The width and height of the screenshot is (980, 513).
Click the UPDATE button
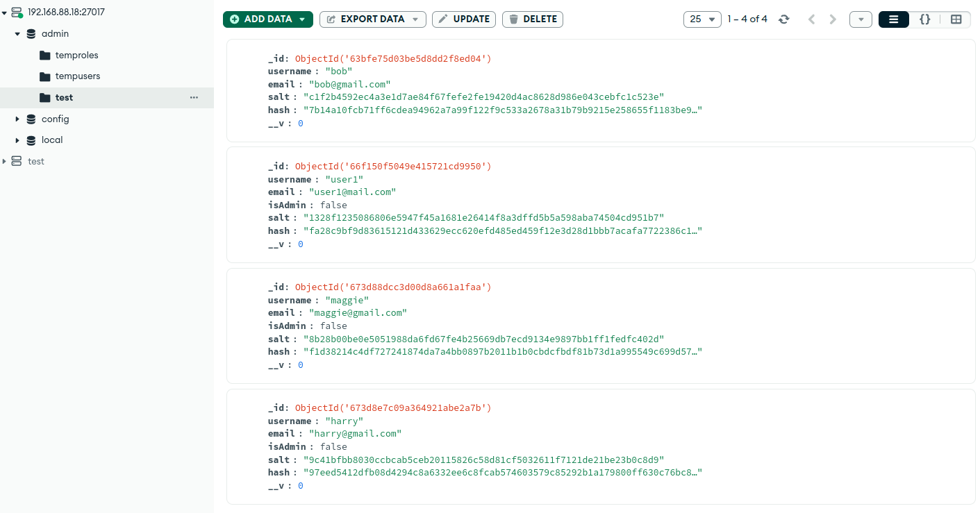coord(463,19)
